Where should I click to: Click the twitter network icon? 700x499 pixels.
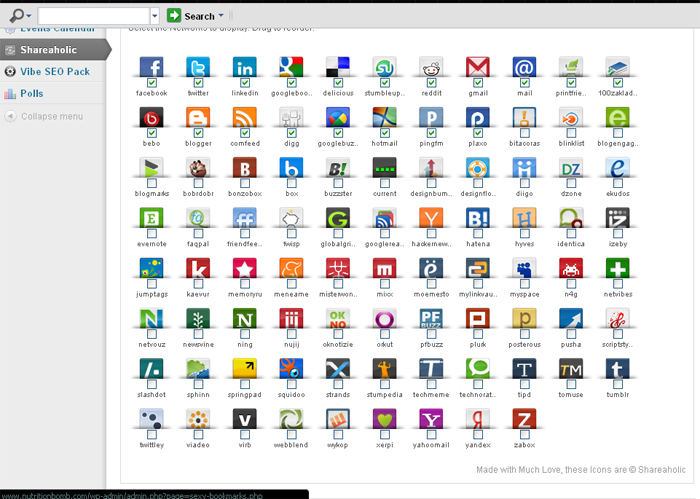pyautogui.click(x=198, y=67)
